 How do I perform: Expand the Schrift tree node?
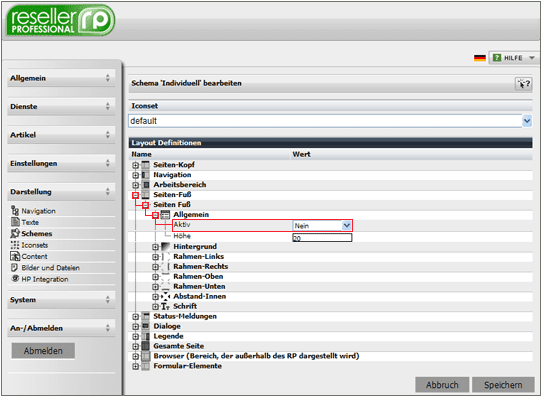(x=156, y=307)
